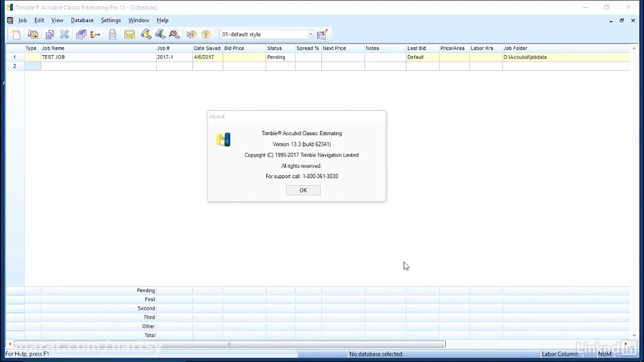Click the edit style icon beside dropdown
This screenshot has height=362, width=644.
322,34
